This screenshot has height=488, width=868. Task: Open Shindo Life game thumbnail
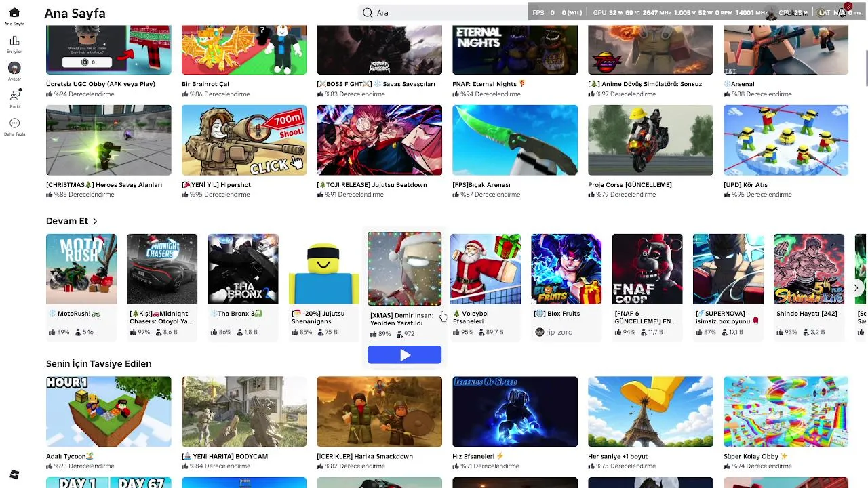click(809, 269)
